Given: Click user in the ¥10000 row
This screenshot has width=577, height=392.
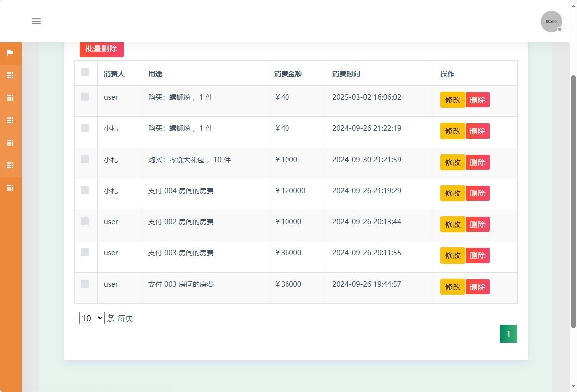Looking at the screenshot, I should (111, 222).
